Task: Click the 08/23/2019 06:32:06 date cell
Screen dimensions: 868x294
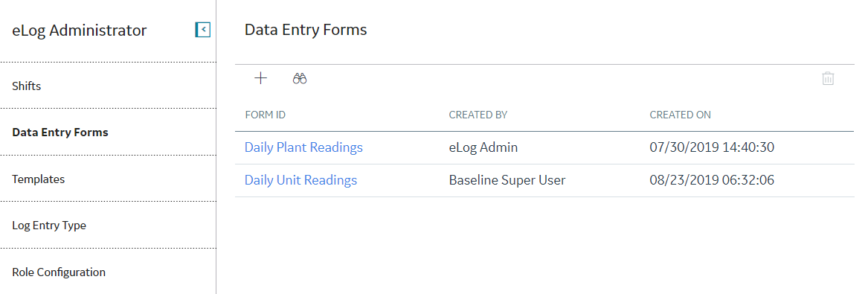Action: click(x=712, y=180)
